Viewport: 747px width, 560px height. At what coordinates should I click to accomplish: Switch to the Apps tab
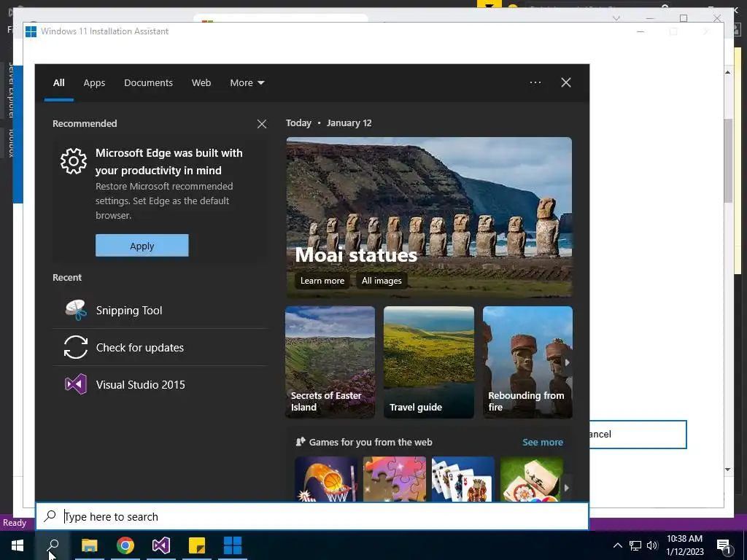coord(94,83)
